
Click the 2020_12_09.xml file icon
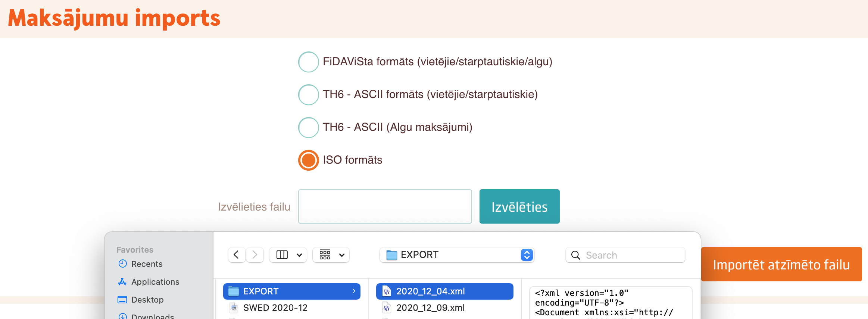click(387, 308)
